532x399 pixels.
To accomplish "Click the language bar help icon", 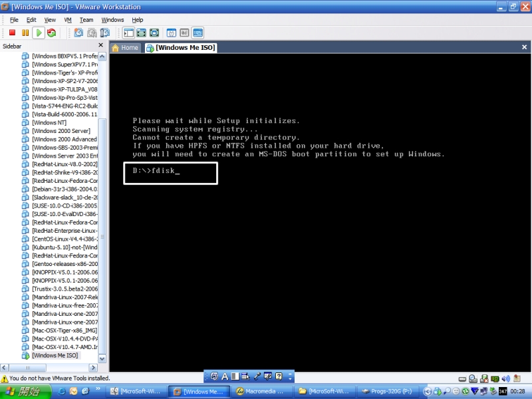I will [279, 376].
